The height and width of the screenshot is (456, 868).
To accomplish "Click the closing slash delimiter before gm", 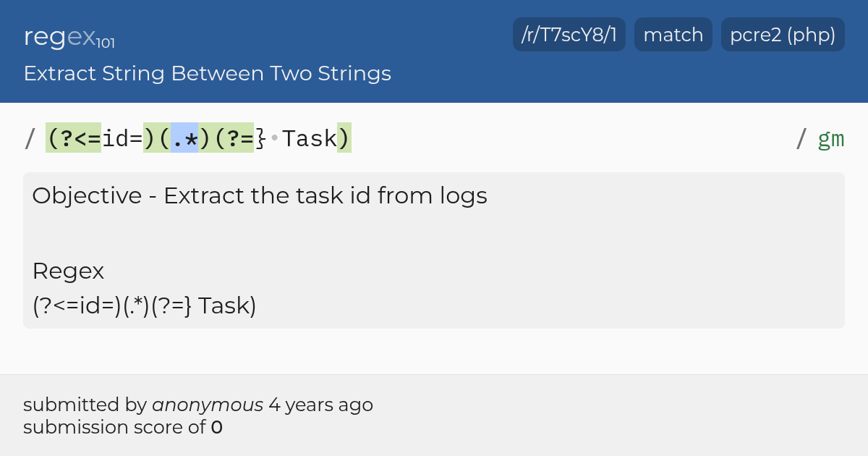I will click(801, 138).
